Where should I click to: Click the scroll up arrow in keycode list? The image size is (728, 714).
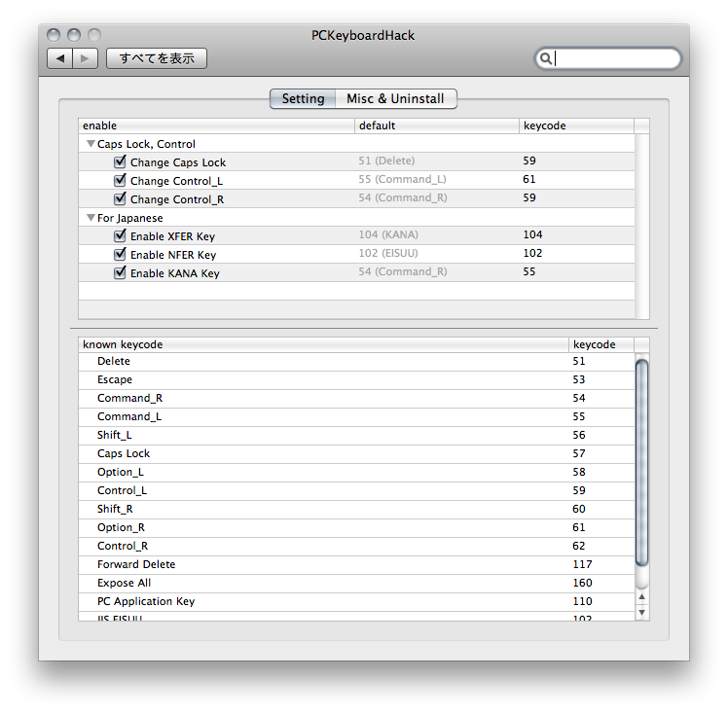click(641, 596)
